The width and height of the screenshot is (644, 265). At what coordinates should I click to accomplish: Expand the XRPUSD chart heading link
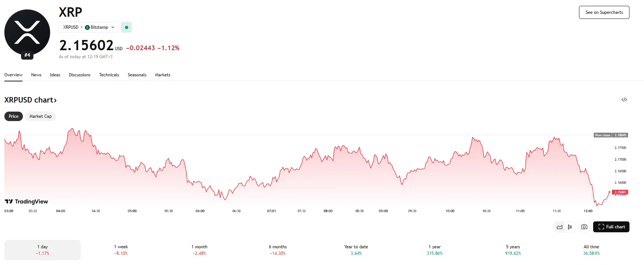click(31, 100)
